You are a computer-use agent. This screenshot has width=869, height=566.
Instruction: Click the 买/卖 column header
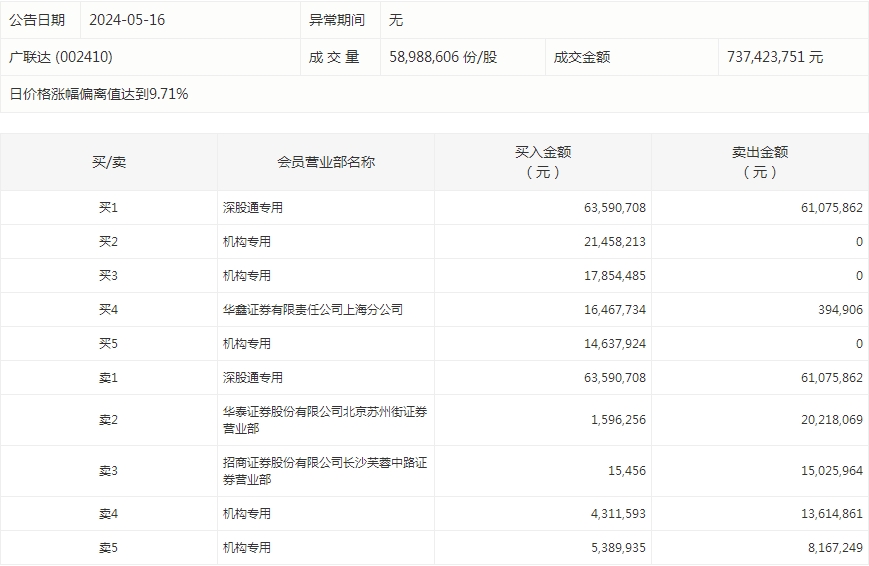pyautogui.click(x=109, y=162)
